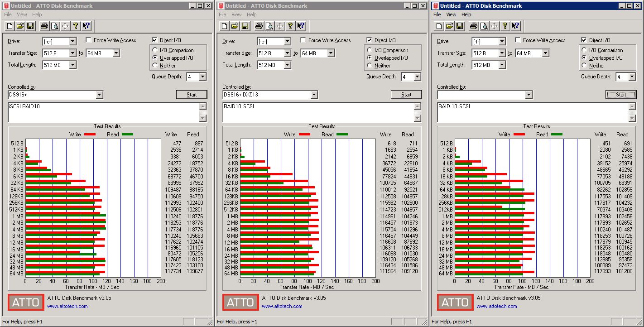Click Start in the DS916+ DX513 window
Viewport: 644px width, 327px height.
click(x=406, y=95)
